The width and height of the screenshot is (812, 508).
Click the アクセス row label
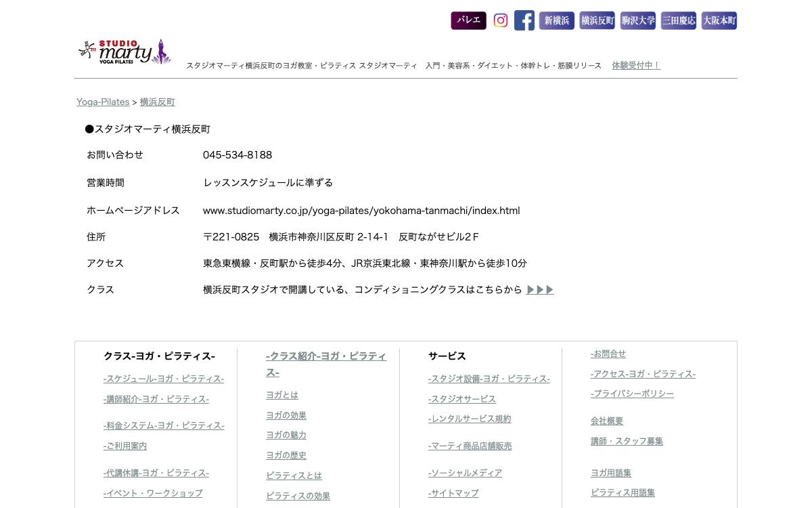106,263
